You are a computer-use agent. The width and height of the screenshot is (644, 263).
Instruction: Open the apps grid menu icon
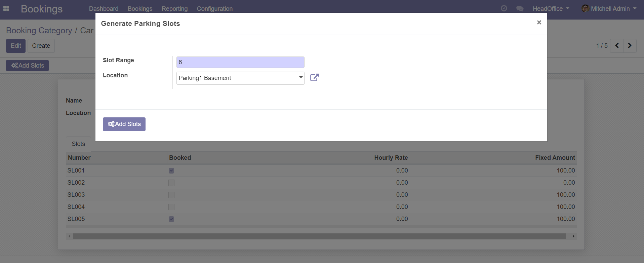tap(6, 8)
